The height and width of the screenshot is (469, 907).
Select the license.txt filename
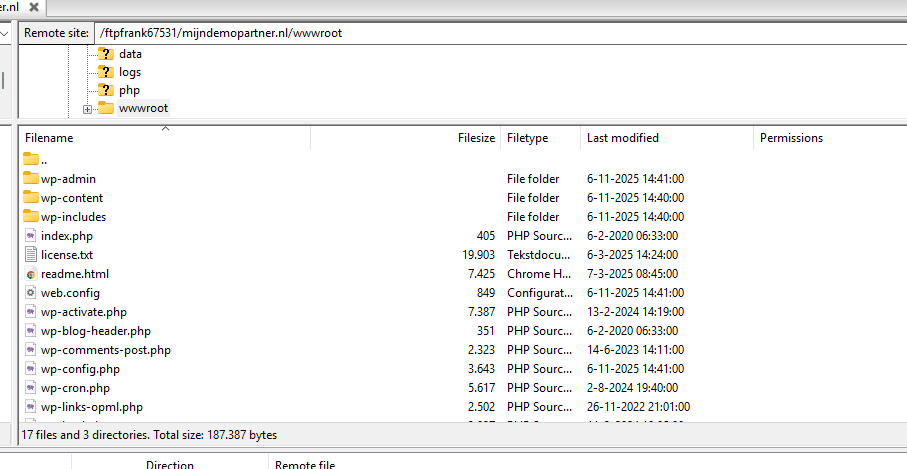[x=67, y=255]
